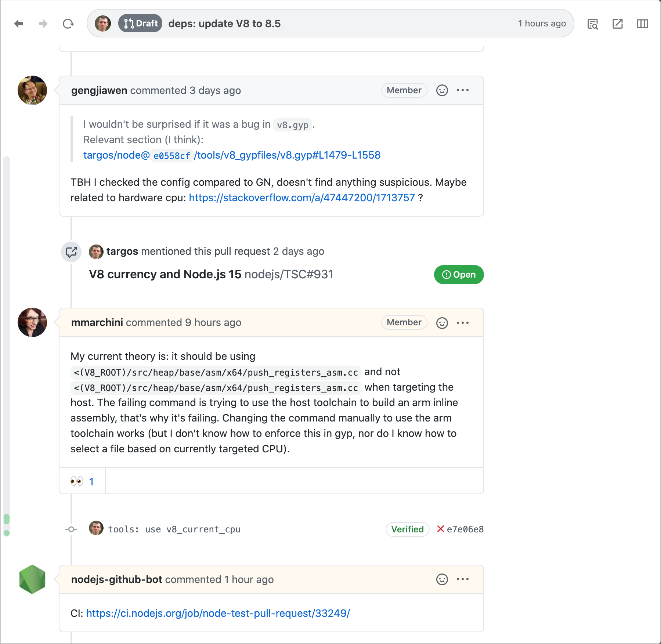Click the '1 hours ago' timestamp
Screen dimensions: 661x644
tap(542, 23)
